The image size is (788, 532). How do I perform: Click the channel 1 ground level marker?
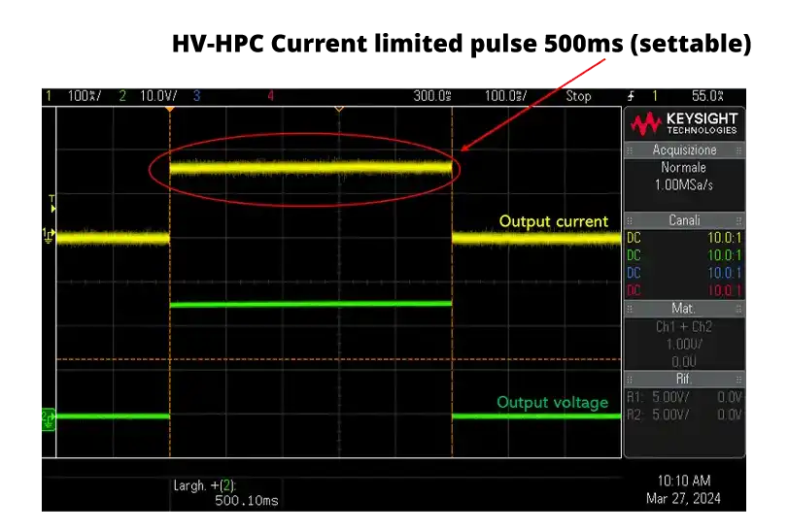[49, 235]
